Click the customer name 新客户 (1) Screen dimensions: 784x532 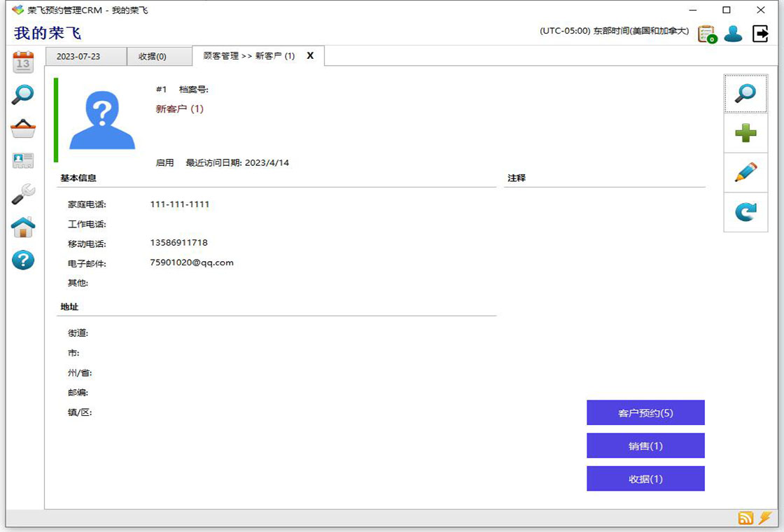(x=179, y=108)
